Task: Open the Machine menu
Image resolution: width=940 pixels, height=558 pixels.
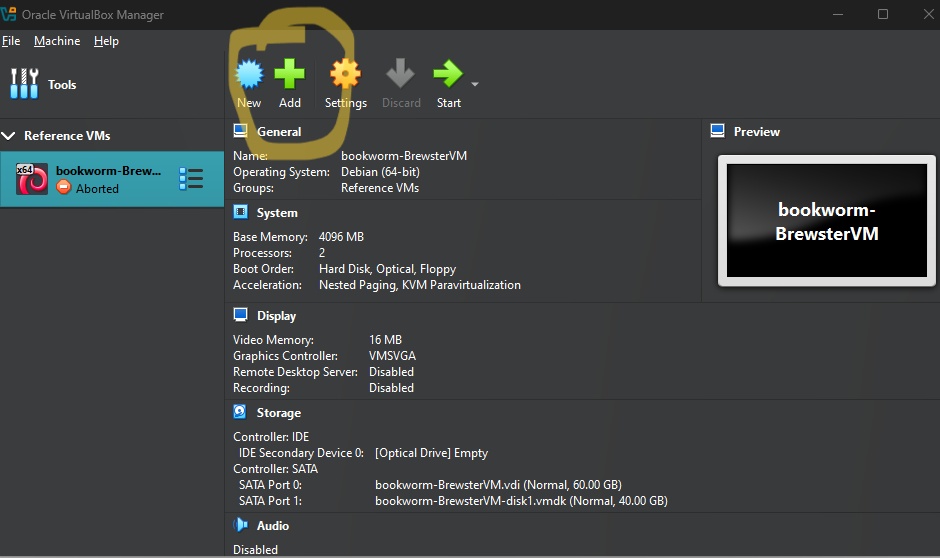Action: point(57,41)
